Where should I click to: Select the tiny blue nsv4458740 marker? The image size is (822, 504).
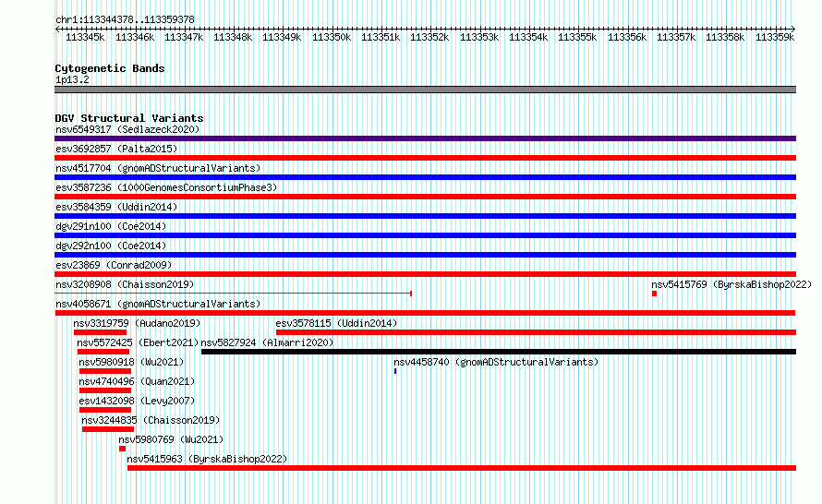395,371
